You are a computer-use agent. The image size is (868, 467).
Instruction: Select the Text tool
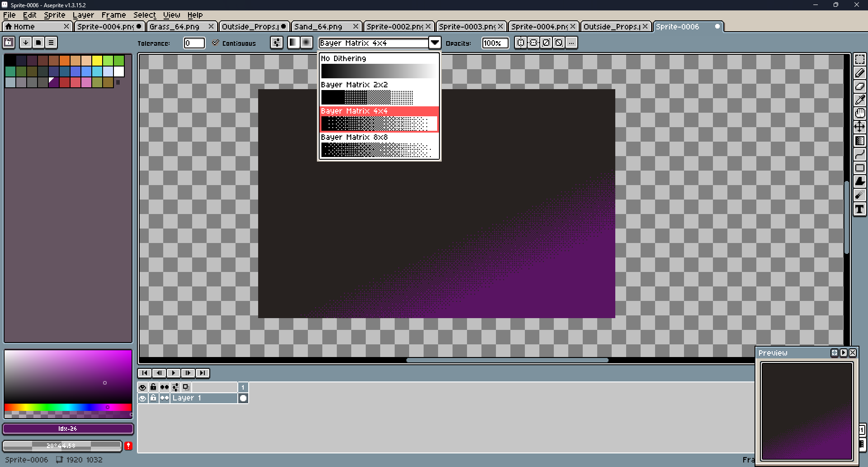click(x=859, y=209)
